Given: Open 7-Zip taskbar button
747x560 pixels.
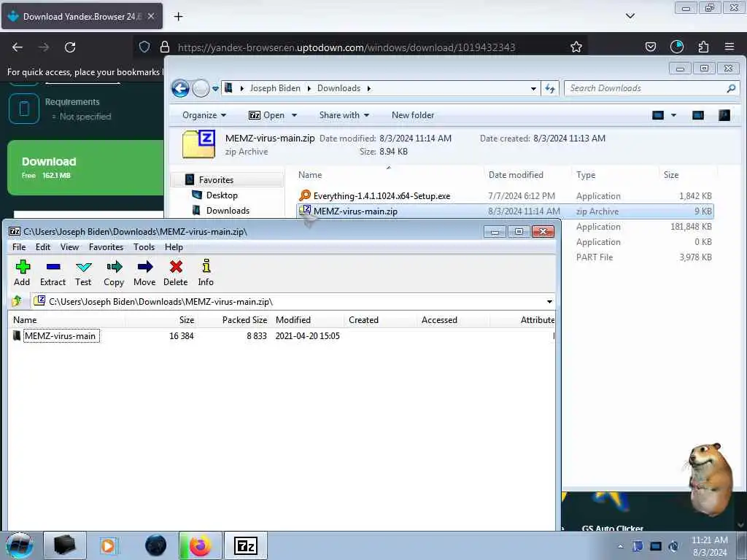Looking at the screenshot, I should (x=245, y=545).
